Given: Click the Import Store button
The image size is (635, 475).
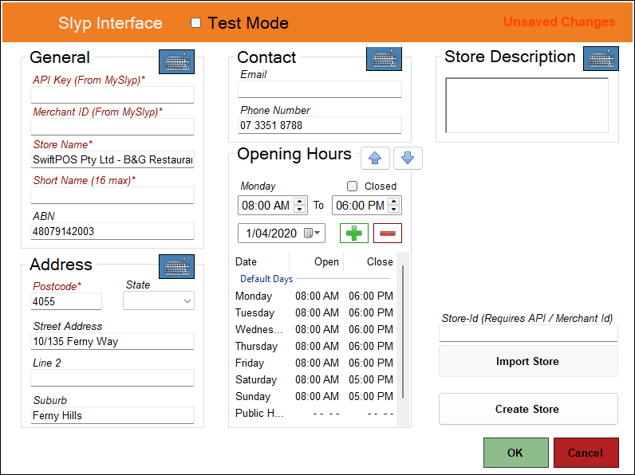Looking at the screenshot, I should click(528, 361).
